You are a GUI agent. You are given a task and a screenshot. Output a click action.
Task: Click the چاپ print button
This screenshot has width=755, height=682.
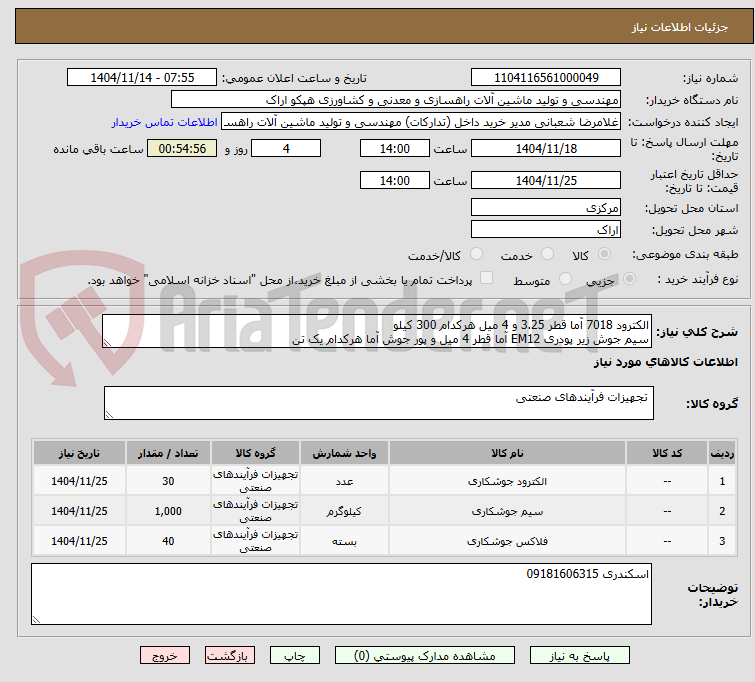tap(295, 656)
